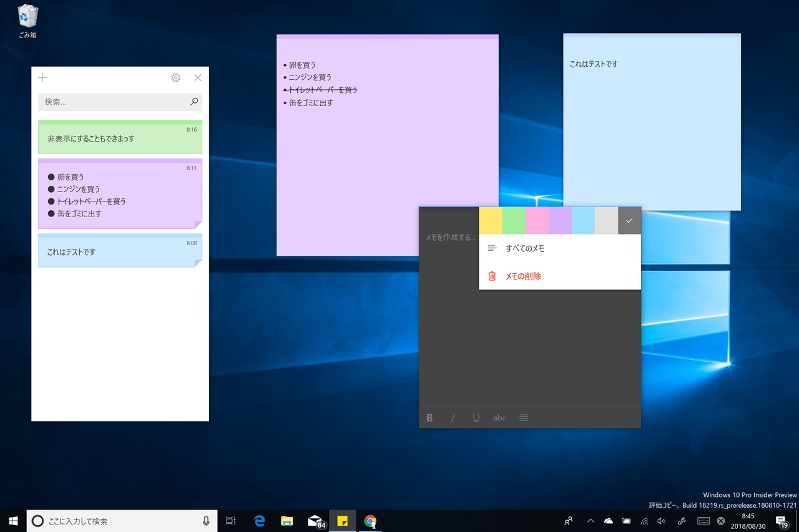Viewport: 799px width, 532px height.
Task: Confirm the color choice with the checkmark icon
Action: tap(629, 220)
